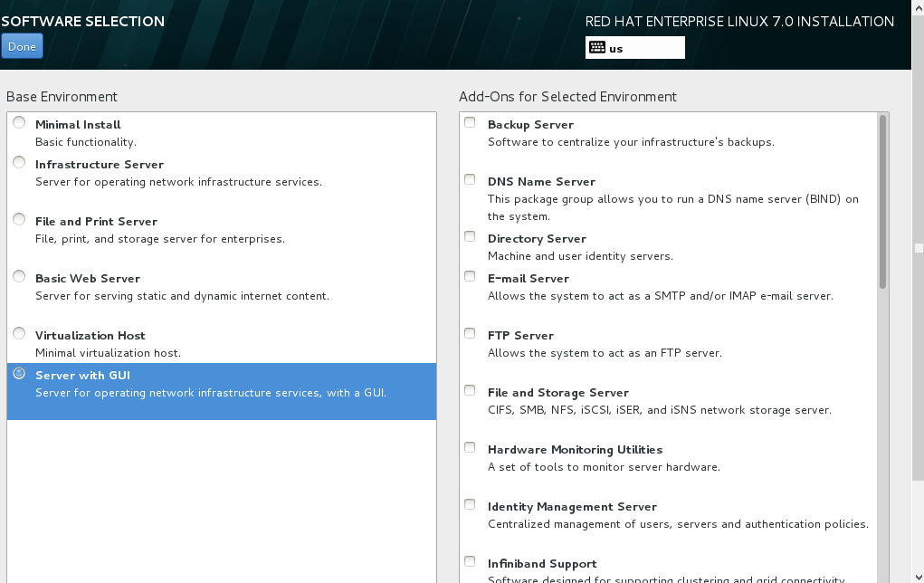Enable the Backup Server add-on checkbox
This screenshot has width=924, height=583.
tap(470, 122)
